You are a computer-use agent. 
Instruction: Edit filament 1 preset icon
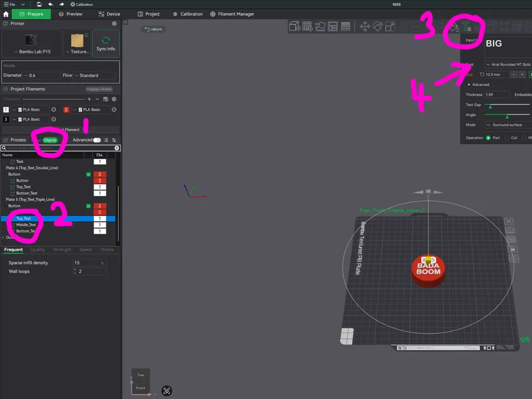[x=54, y=110]
